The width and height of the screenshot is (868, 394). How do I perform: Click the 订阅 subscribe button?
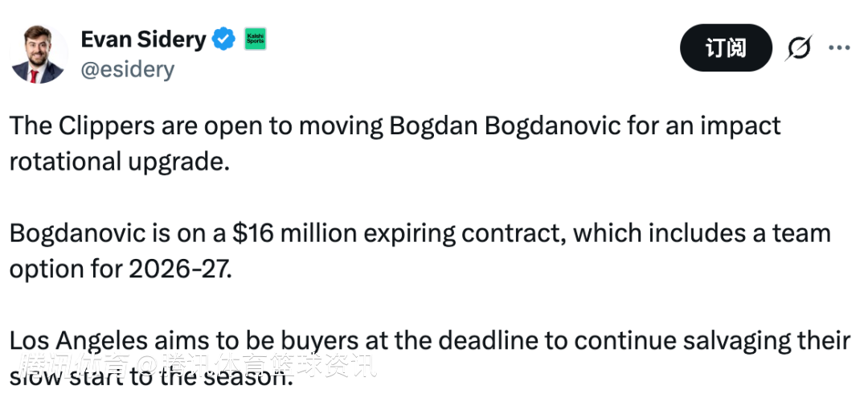(x=725, y=48)
